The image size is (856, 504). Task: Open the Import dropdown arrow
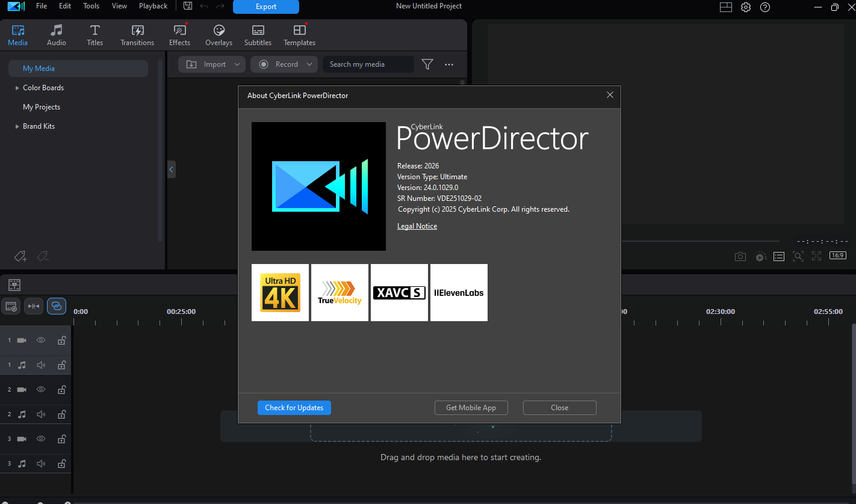pyautogui.click(x=237, y=64)
